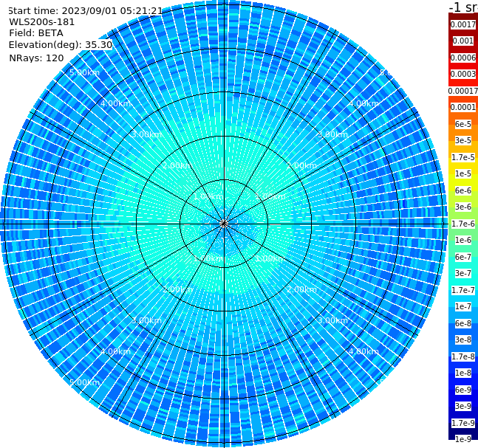
Task: Click the Field: BETA label
Action: coord(36,33)
